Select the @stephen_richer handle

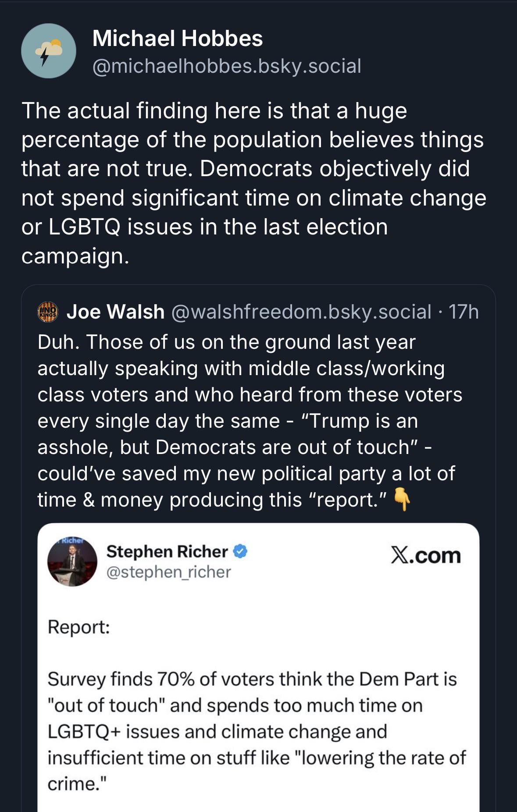168,572
